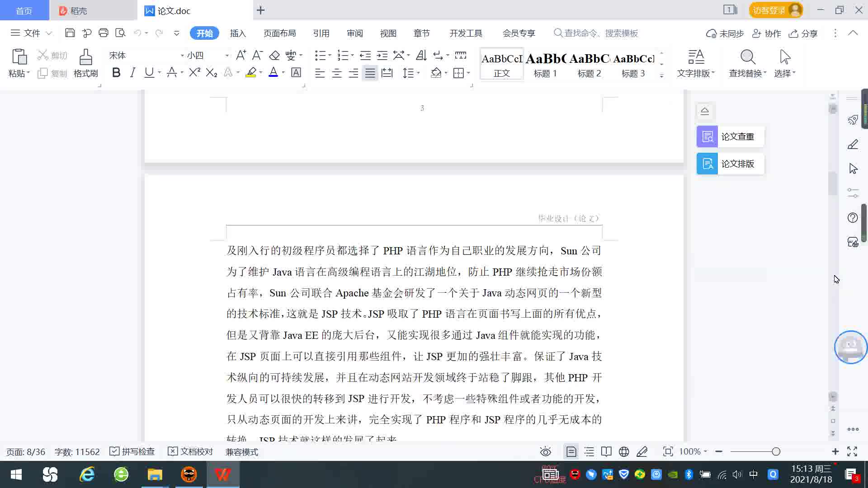Switch to the 页面布局 tab
This screenshot has height=488, width=868.
point(279,33)
